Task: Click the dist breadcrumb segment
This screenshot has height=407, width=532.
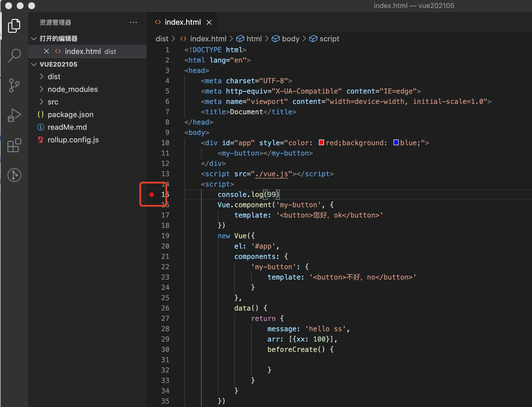Action: click(162, 39)
